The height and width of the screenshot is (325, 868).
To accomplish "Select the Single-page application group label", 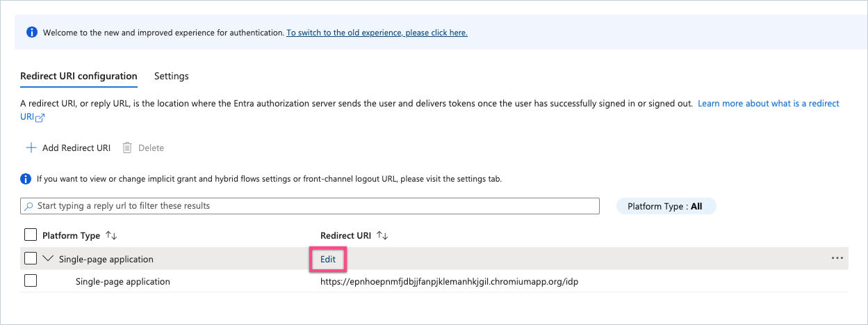I will [x=106, y=259].
